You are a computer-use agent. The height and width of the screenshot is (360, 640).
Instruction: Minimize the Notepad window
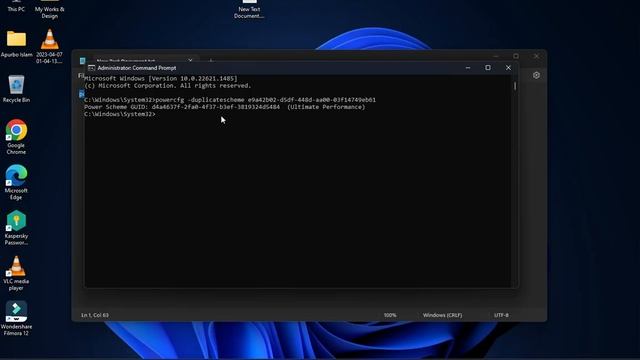[x=496, y=56]
